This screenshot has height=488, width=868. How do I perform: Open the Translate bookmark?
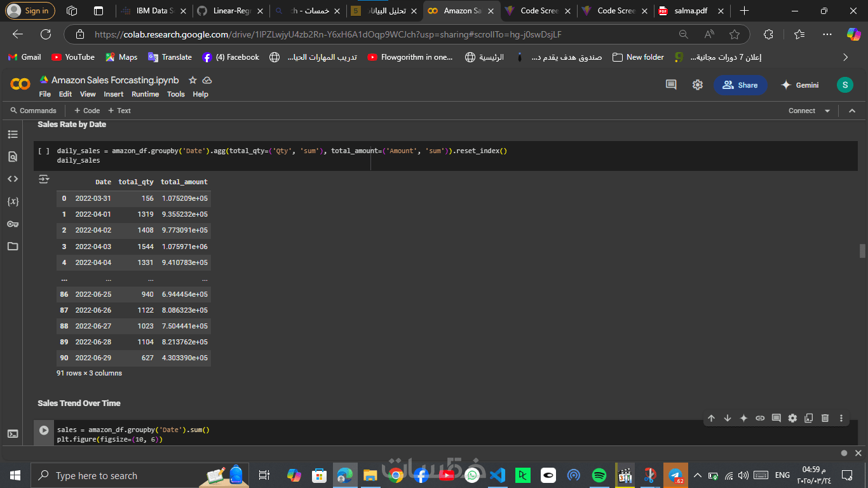(170, 57)
